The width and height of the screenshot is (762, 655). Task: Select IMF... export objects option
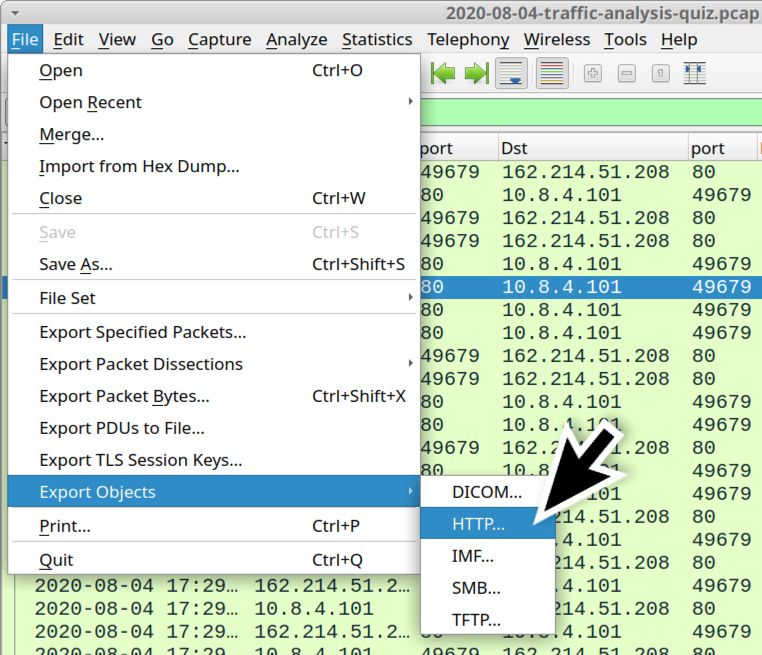(x=487, y=556)
